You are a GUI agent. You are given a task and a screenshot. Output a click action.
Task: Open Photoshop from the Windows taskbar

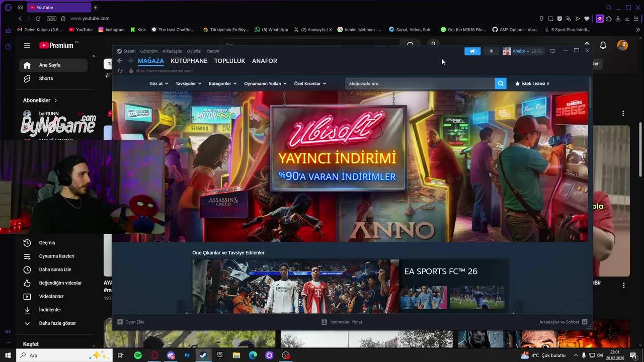pos(187,355)
